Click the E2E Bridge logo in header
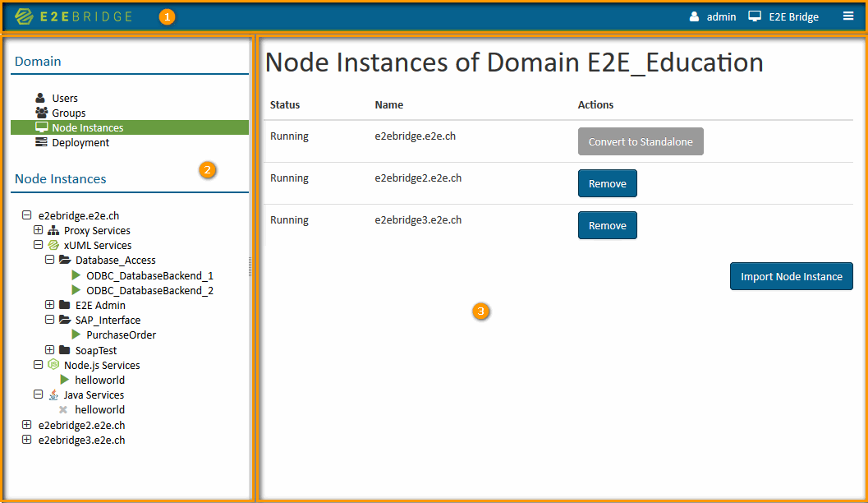The image size is (868, 503). click(x=73, y=16)
